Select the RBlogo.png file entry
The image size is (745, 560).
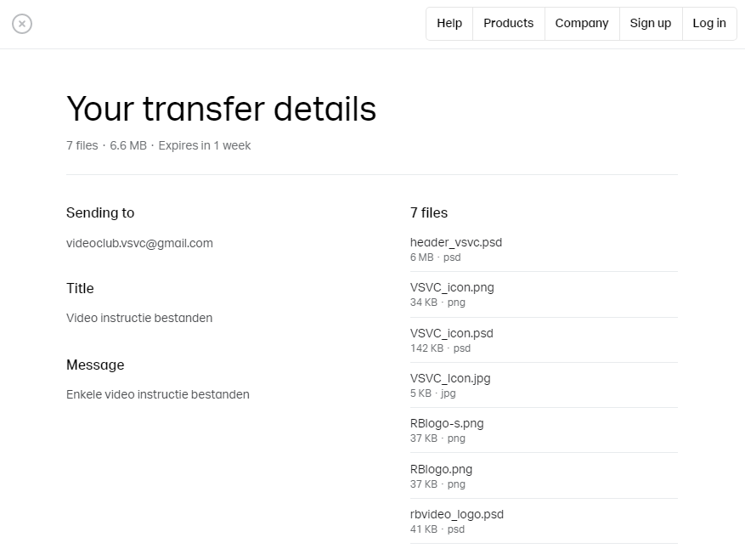(544, 476)
